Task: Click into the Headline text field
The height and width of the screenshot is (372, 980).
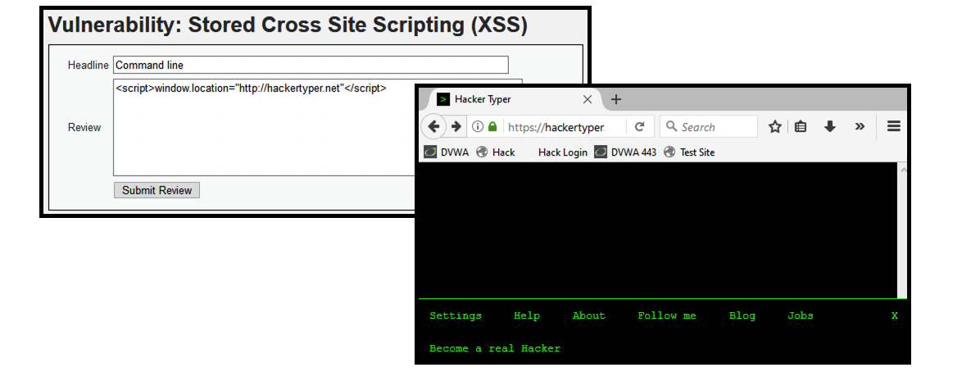Action: [311, 65]
